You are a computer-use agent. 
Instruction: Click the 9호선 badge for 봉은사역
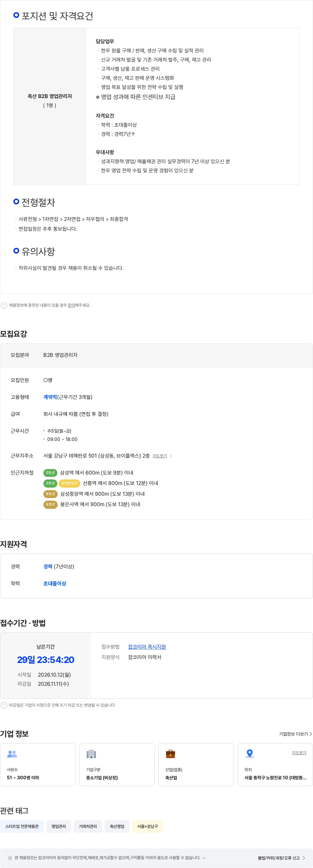point(50,505)
